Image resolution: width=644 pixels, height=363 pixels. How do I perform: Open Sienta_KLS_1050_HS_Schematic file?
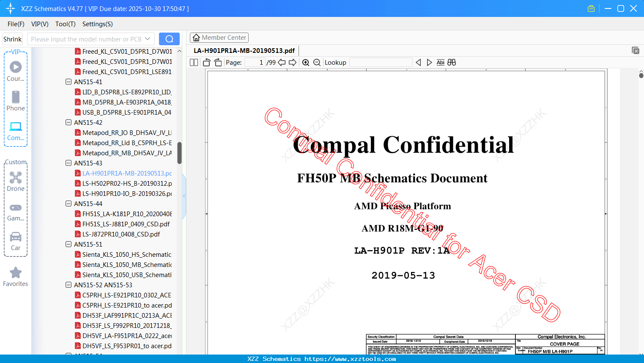coord(127,254)
